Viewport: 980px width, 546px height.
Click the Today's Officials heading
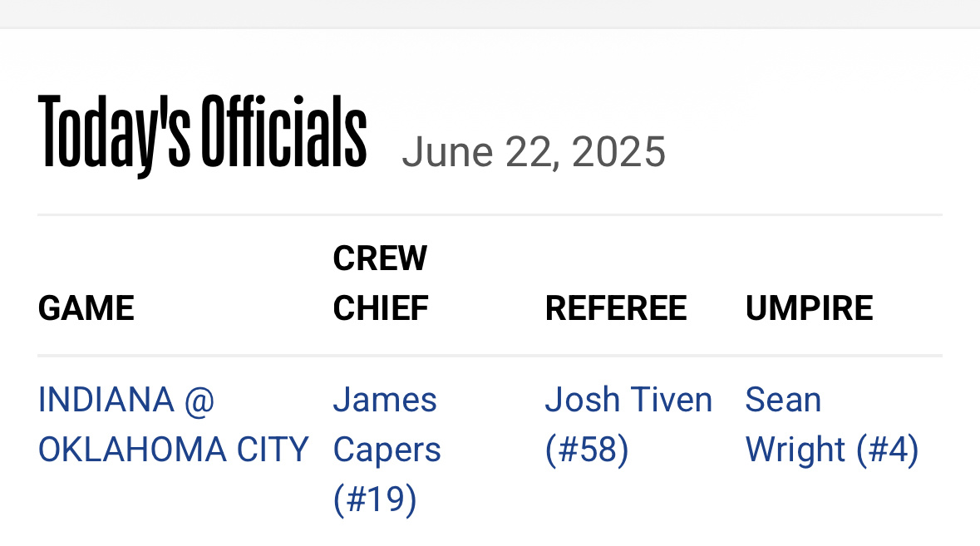click(x=202, y=135)
